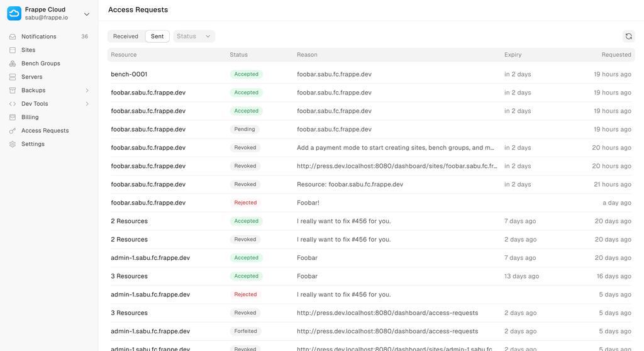Viewport: 644px width, 351px height.
Task: Open the Status filter dropdown
Action: [194, 36]
